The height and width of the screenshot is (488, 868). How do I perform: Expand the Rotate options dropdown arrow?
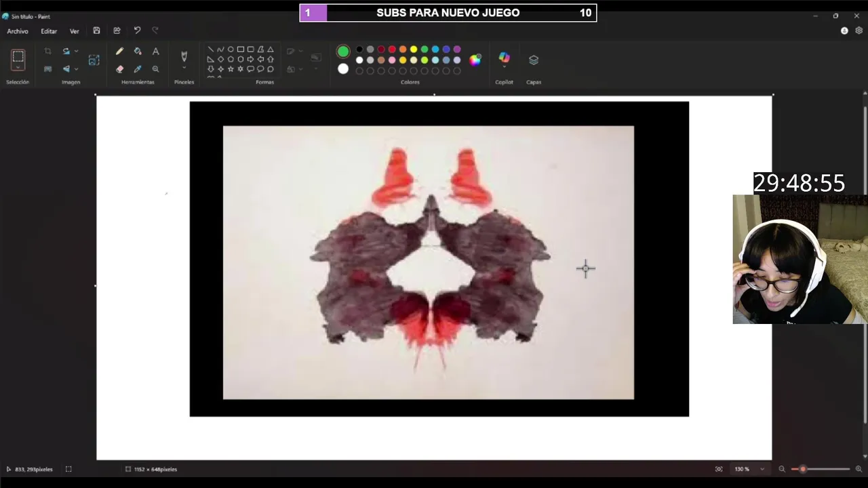[x=76, y=52]
